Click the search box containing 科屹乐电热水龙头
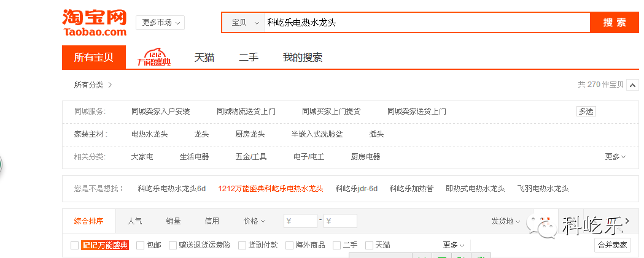The image size is (644, 258). tap(427, 23)
